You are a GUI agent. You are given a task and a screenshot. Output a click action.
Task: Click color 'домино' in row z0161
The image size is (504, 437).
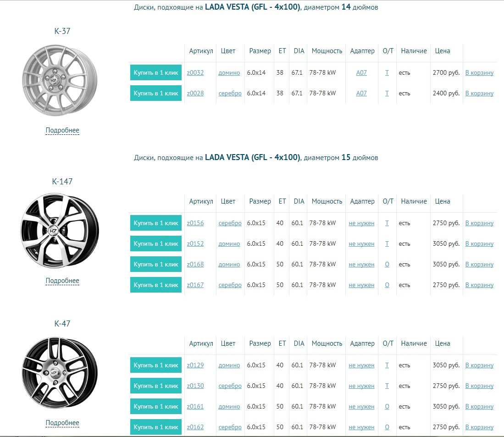click(x=229, y=406)
